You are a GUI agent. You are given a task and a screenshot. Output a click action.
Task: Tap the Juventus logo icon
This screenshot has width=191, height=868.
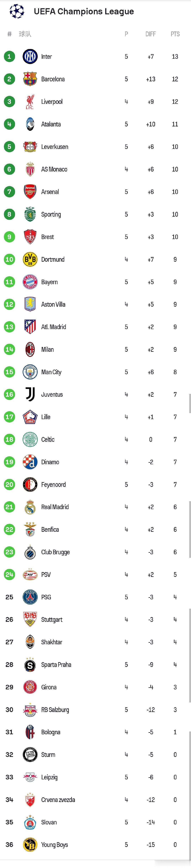pos(30,395)
